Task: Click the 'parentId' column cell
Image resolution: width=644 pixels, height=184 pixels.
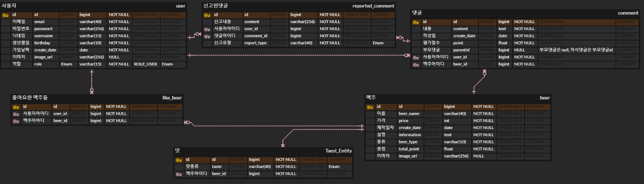Action: (465, 50)
